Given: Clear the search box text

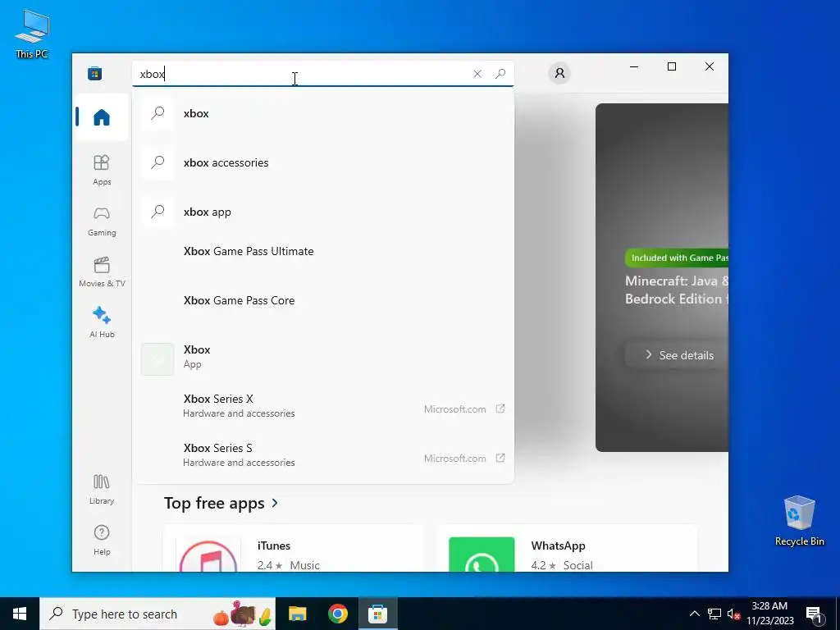Looking at the screenshot, I should (477, 74).
